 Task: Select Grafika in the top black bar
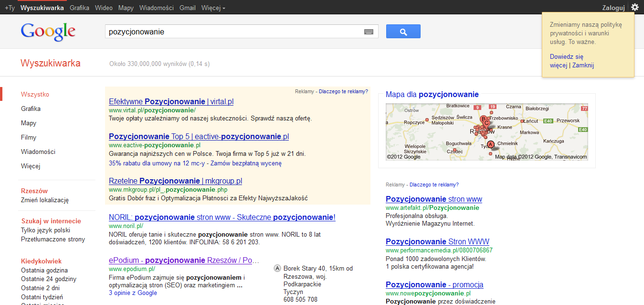coord(79,8)
